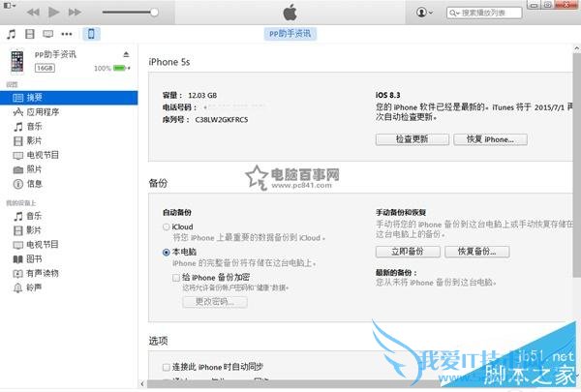
Task: Click the PP助手资讯 tab at top center
Action: (x=290, y=34)
